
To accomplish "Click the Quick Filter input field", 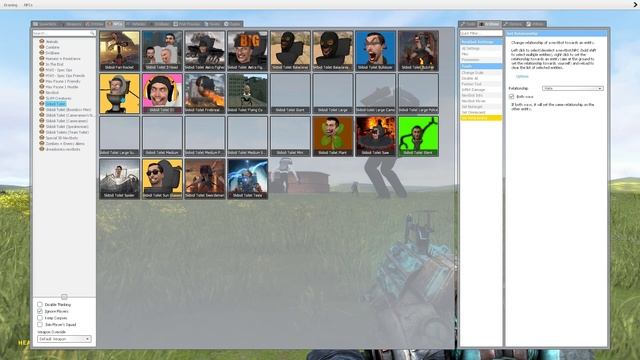I will pyautogui.click(x=481, y=33).
